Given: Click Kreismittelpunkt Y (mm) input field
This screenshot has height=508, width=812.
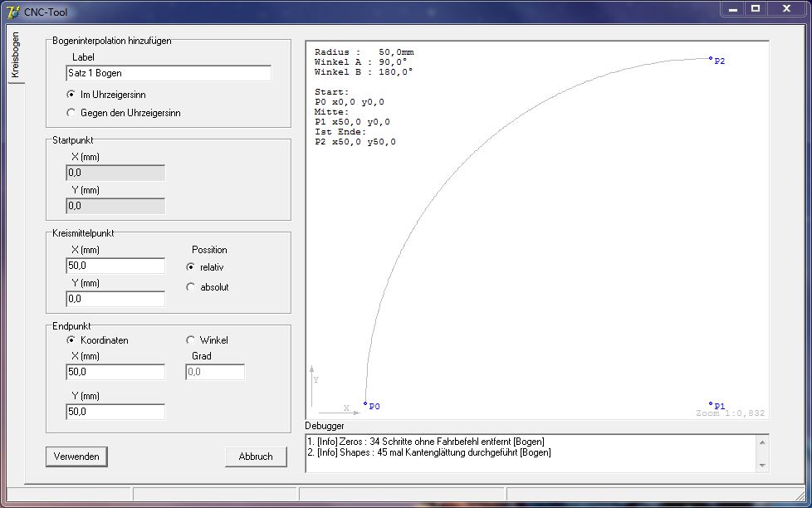Looking at the screenshot, I should 115,299.
